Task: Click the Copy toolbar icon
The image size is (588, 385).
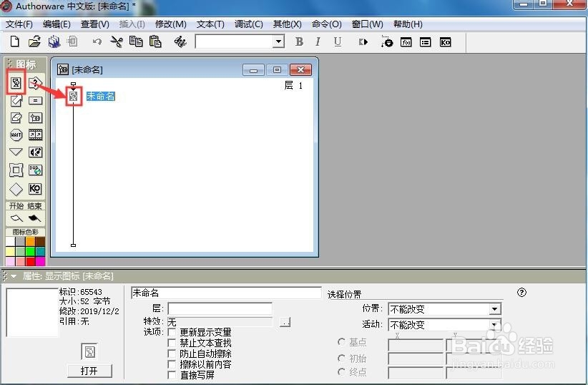Action: pyautogui.click(x=136, y=42)
